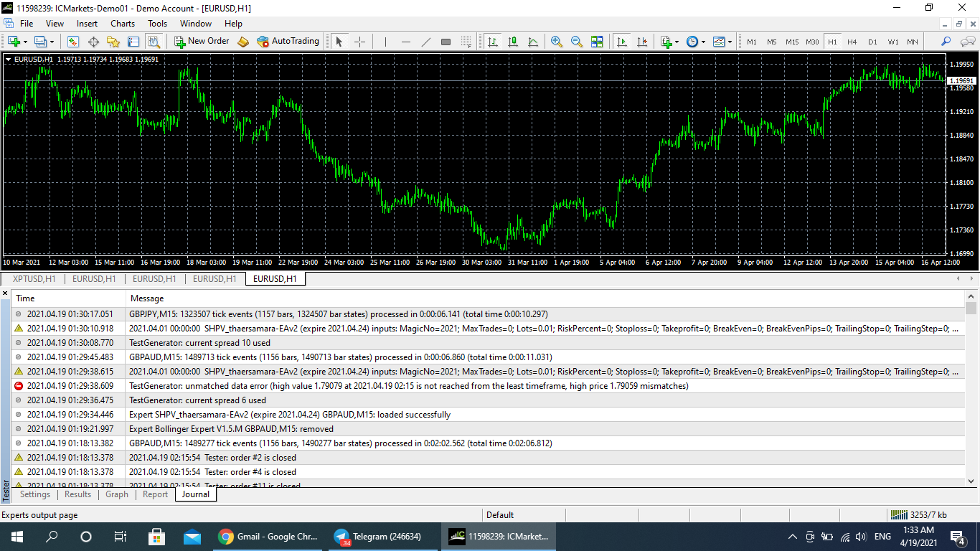Click the New Order button
Viewport: 980px width, 551px height.
(x=201, y=42)
